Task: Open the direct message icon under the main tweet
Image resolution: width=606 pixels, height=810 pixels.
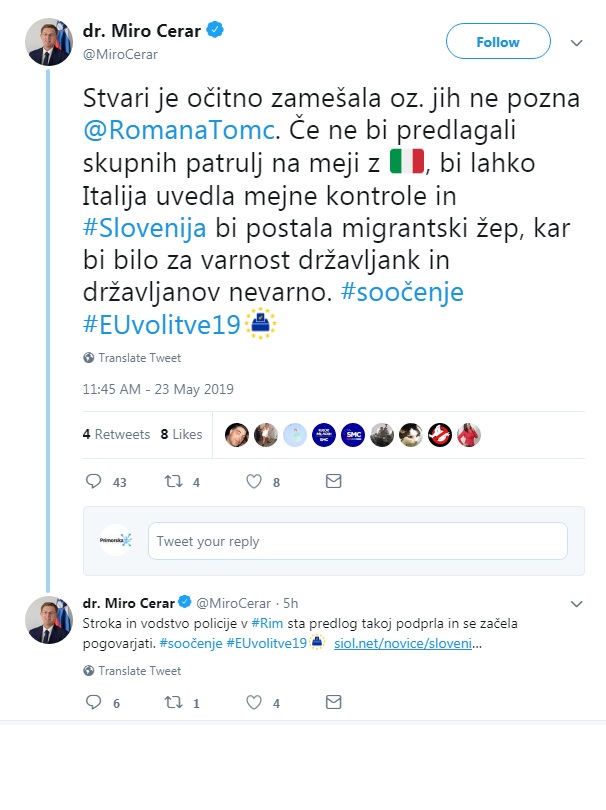Action: click(332, 481)
